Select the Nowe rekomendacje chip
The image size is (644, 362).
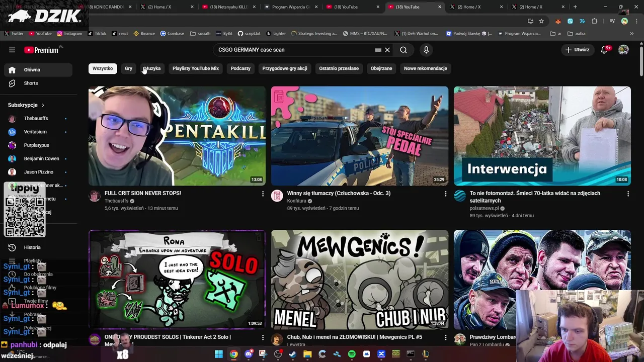pos(425,68)
